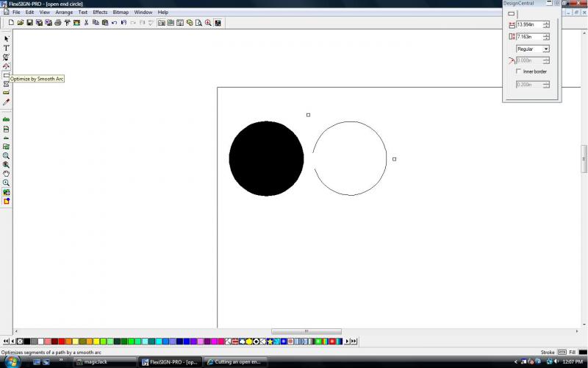The image size is (588, 368).
Task: Click the print preview page icon
Action: (198, 23)
